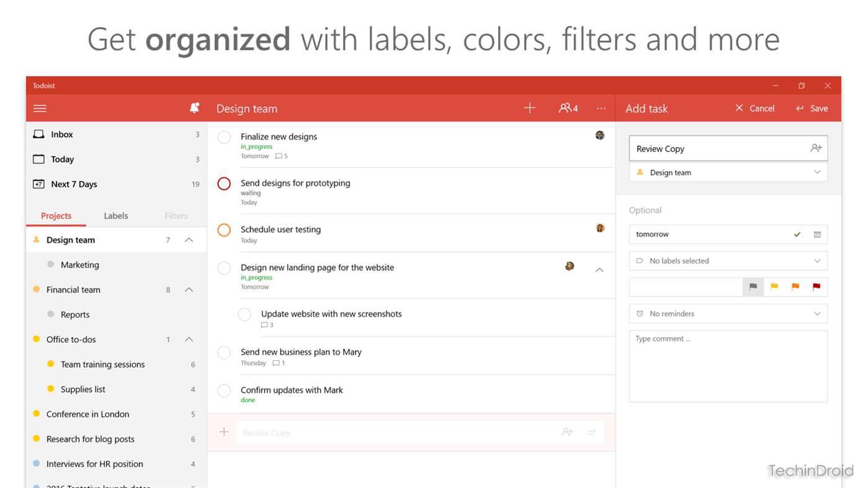Complete task Confirm updates with Mark

[x=224, y=391]
